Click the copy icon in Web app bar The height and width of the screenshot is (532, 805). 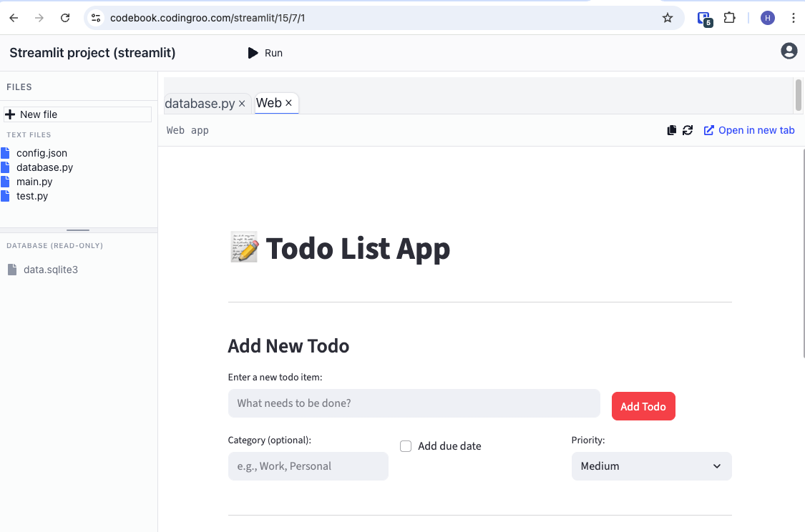(671, 130)
